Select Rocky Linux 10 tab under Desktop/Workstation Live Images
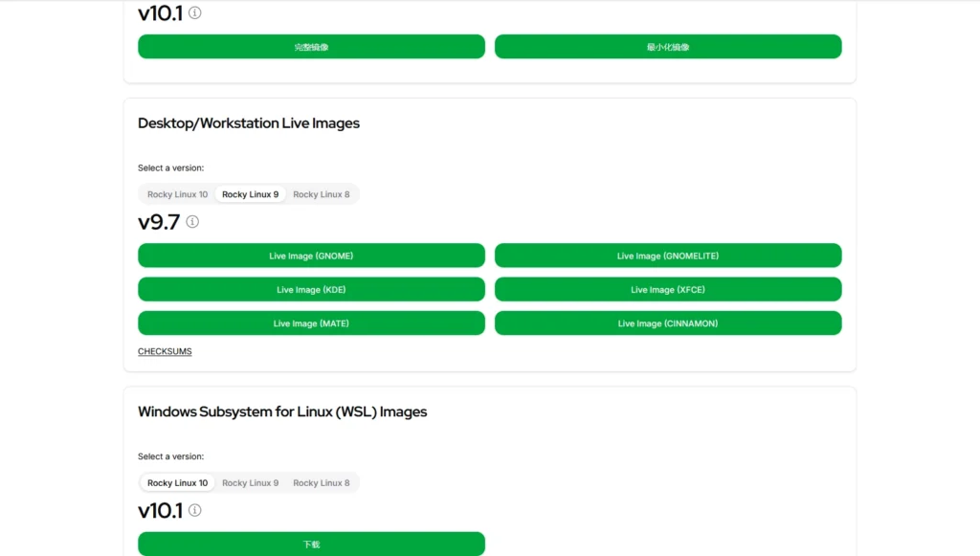 [x=177, y=194]
